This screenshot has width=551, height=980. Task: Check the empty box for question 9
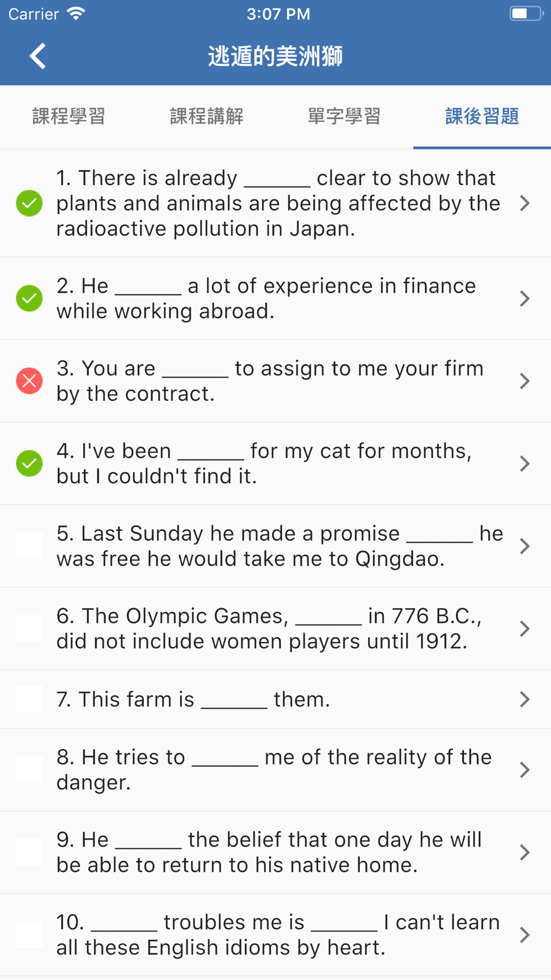(x=29, y=852)
